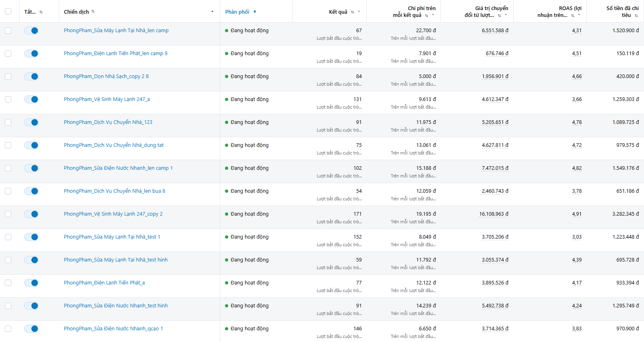Viewport: 644px width, 342px height.
Task: Click the blue sort arrow beside Phân phối
Action: [255, 12]
